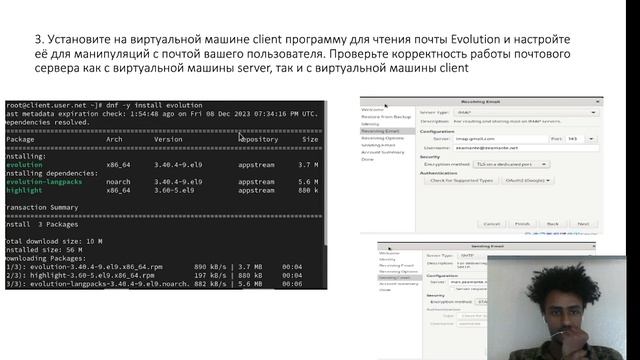Select Receiving Options step in upper dialog sidebar
Image resolution: width=640 pixels, height=360 pixels.
(x=382, y=138)
